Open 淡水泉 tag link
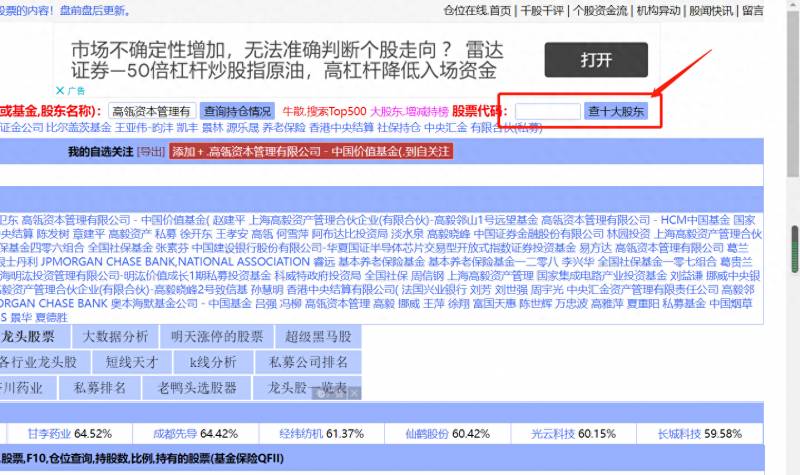 pyautogui.click(x=407, y=234)
